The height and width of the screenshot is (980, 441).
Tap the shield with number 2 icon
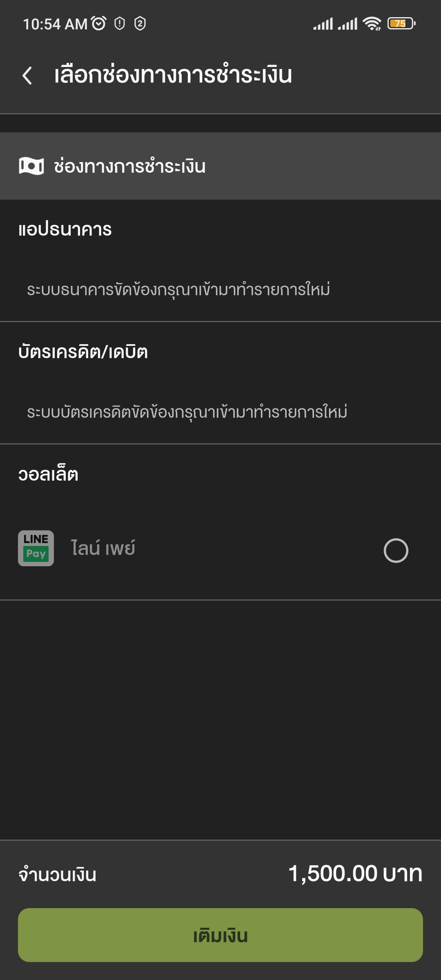pyautogui.click(x=140, y=24)
